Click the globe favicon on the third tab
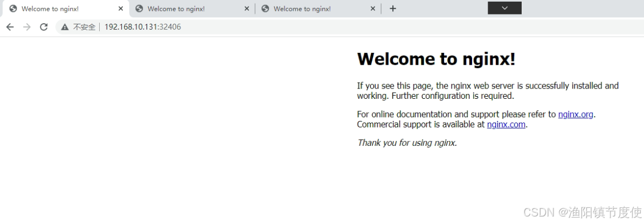The image size is (644, 223). pyautogui.click(x=265, y=9)
